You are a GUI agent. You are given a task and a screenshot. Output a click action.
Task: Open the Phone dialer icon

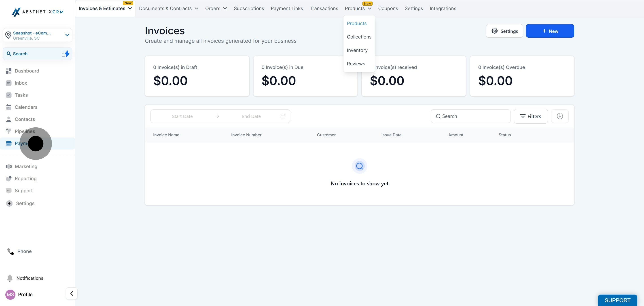pyautogui.click(x=11, y=251)
